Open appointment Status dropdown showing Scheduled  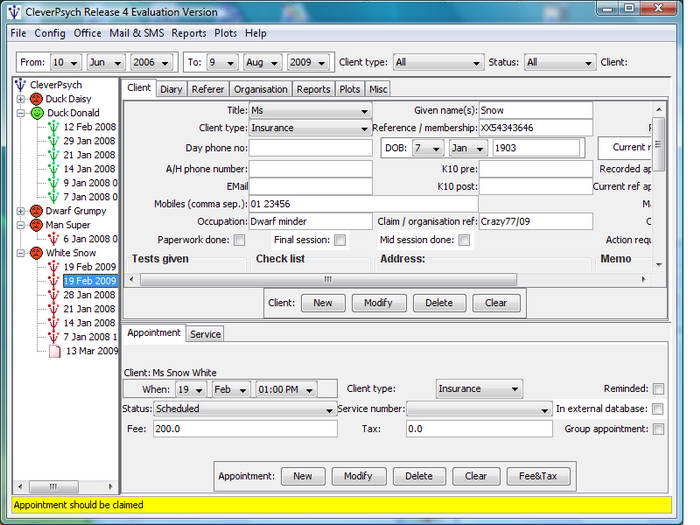point(244,409)
